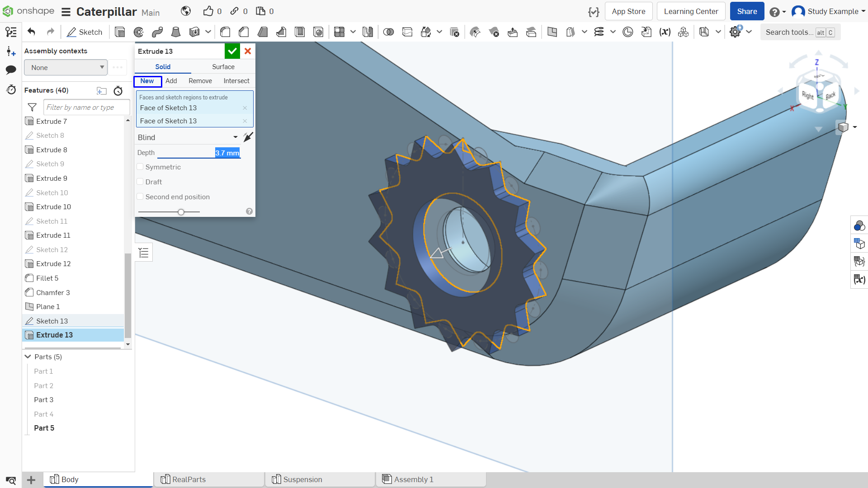
Task: Select the Intersect body operation option
Action: [236, 81]
